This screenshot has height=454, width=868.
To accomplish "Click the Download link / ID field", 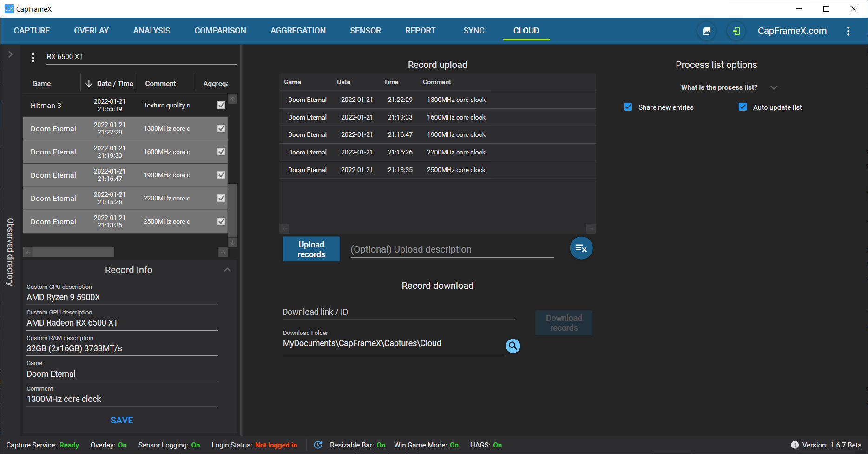I will [398, 312].
